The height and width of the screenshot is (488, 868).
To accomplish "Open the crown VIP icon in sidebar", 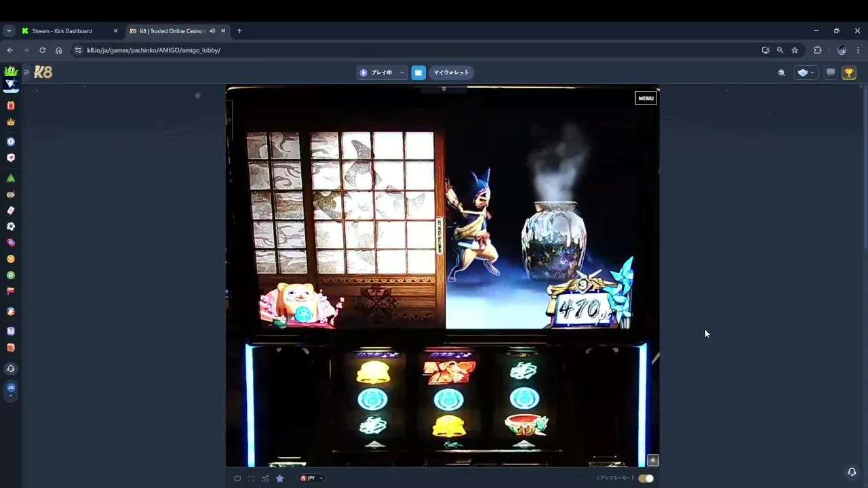I will (x=10, y=122).
